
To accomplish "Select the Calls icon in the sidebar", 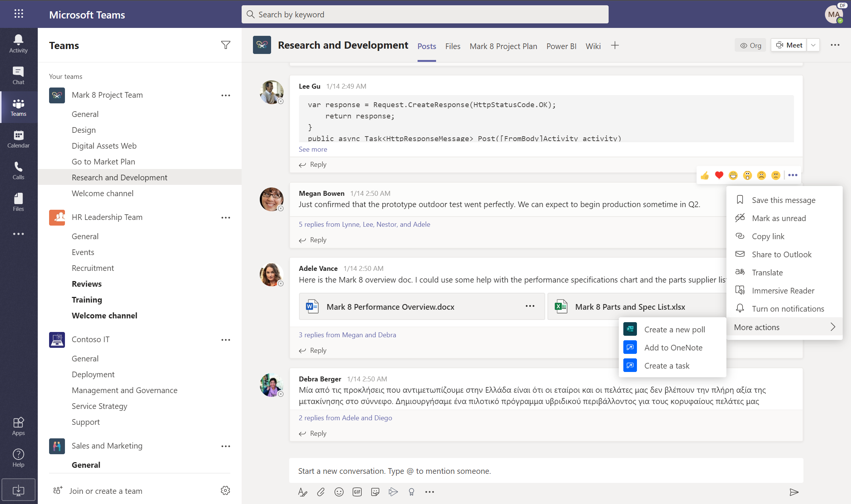I will (x=18, y=171).
